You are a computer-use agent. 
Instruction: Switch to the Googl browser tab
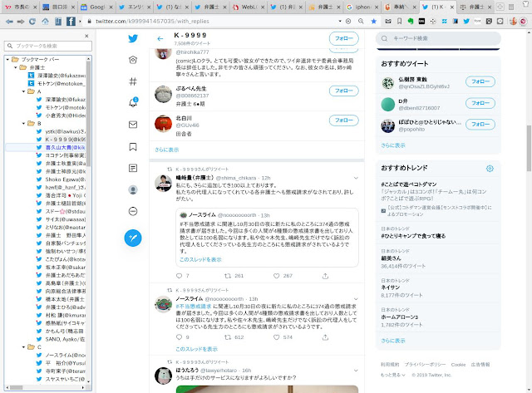click(x=96, y=7)
